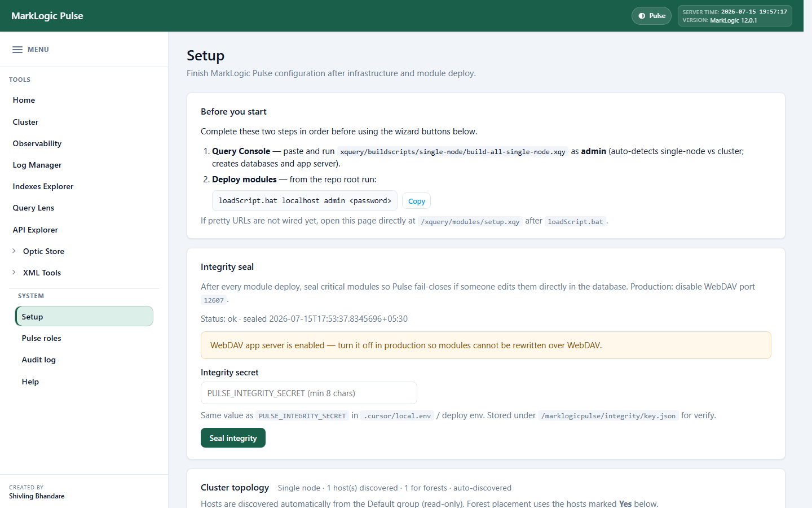This screenshot has height=508, width=812.
Task: Open API Explorer from sidebar
Action: 35,230
